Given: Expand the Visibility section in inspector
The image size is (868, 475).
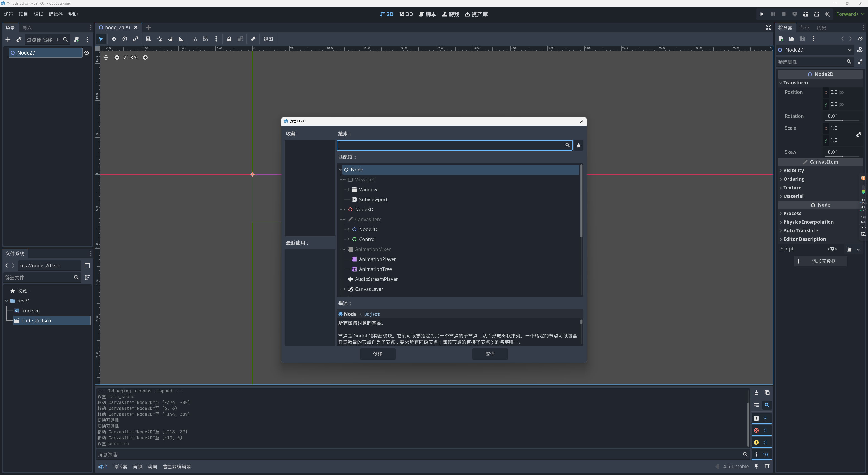Looking at the screenshot, I should coord(793,171).
